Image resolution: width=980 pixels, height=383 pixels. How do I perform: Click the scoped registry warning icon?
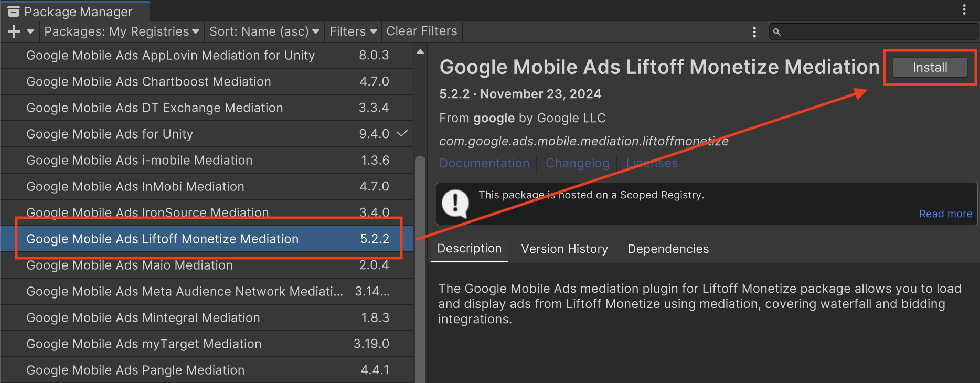coord(455,203)
